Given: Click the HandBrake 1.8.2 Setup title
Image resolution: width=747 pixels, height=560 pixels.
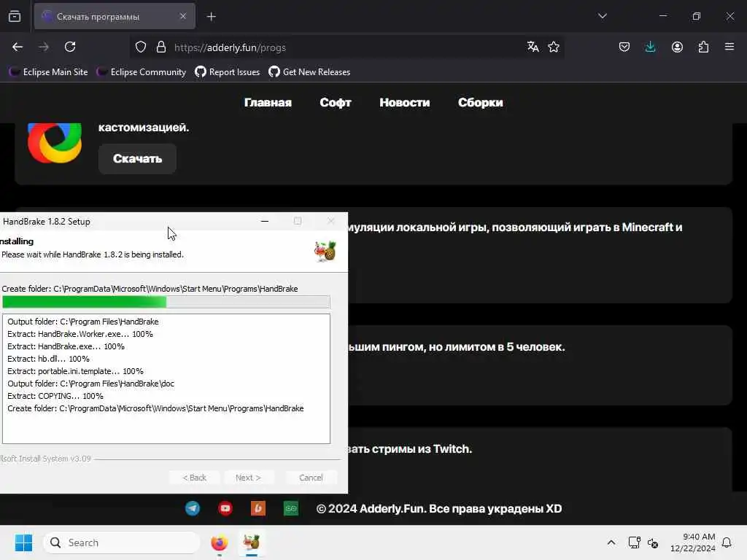Looking at the screenshot, I should 46,222.
